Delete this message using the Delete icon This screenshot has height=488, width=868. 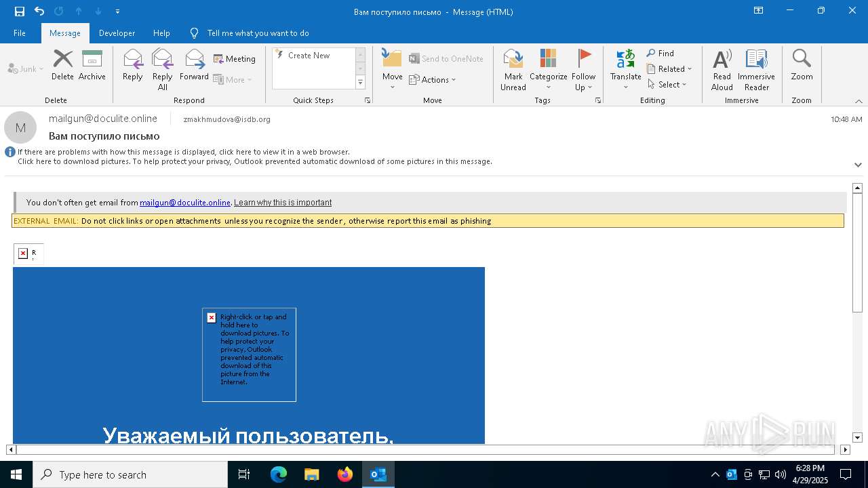[62, 65]
